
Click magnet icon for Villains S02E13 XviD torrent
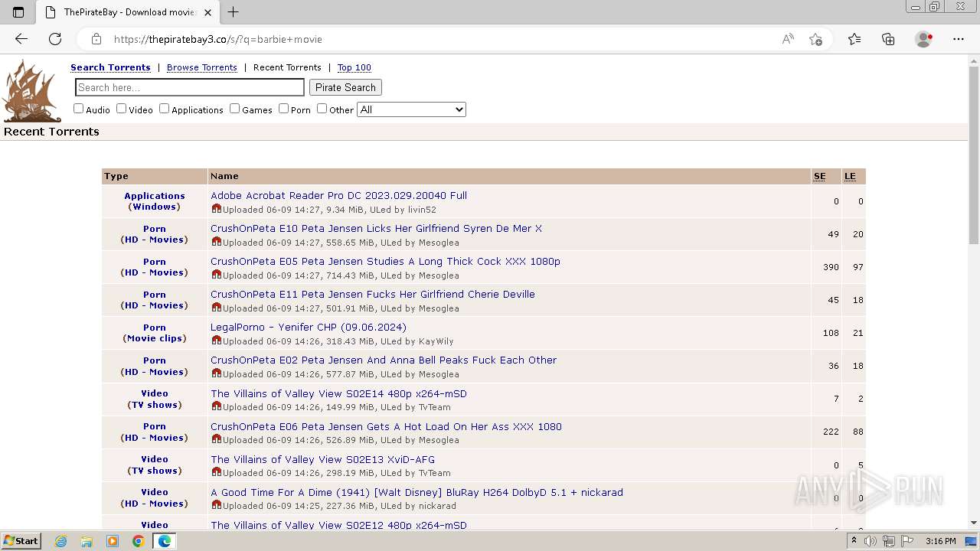click(x=216, y=472)
